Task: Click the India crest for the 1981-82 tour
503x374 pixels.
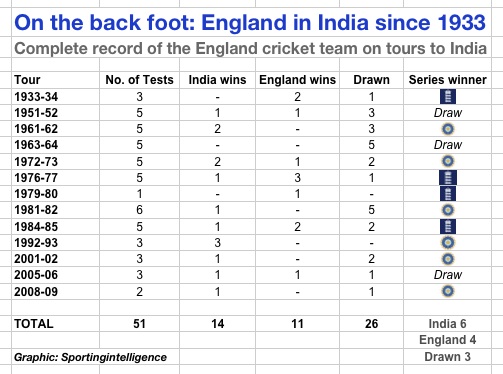Action: click(x=448, y=210)
